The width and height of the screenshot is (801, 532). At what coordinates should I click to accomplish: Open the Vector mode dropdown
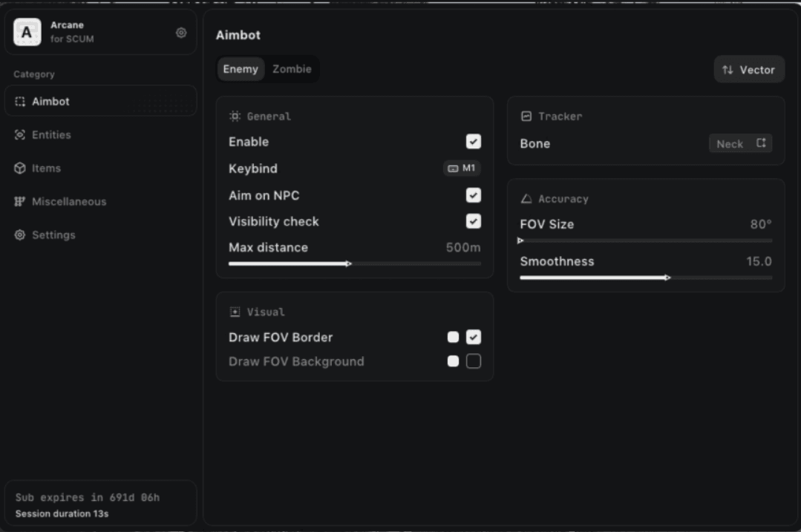point(748,70)
